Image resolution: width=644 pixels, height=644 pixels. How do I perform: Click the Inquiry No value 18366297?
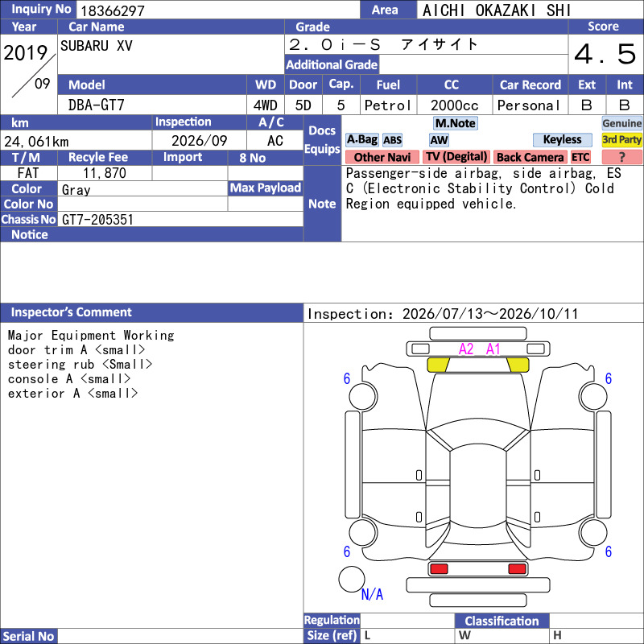[113, 10]
